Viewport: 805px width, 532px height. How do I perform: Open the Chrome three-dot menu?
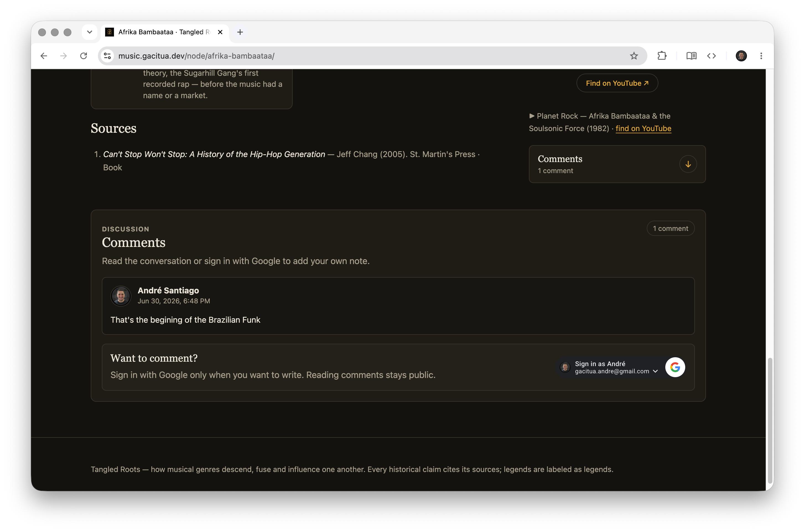click(761, 56)
